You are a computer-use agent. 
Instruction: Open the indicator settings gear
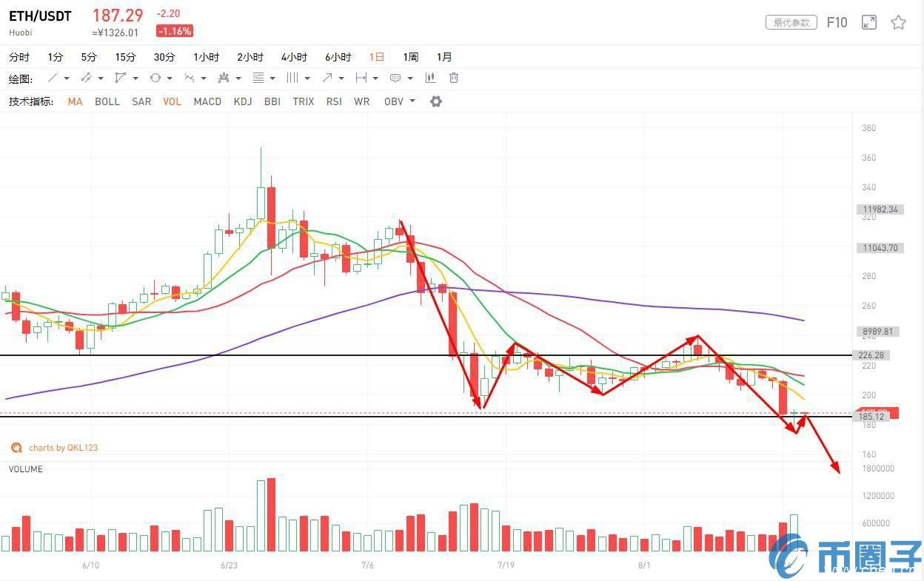436,101
